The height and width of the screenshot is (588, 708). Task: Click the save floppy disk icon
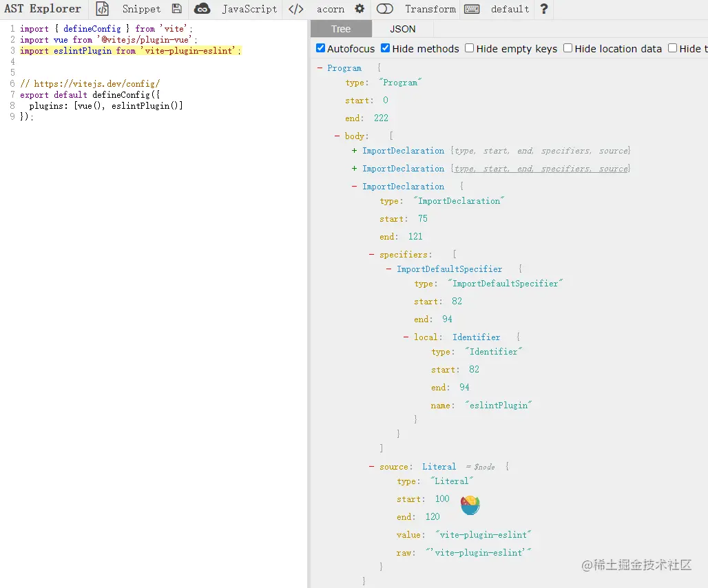point(177,9)
